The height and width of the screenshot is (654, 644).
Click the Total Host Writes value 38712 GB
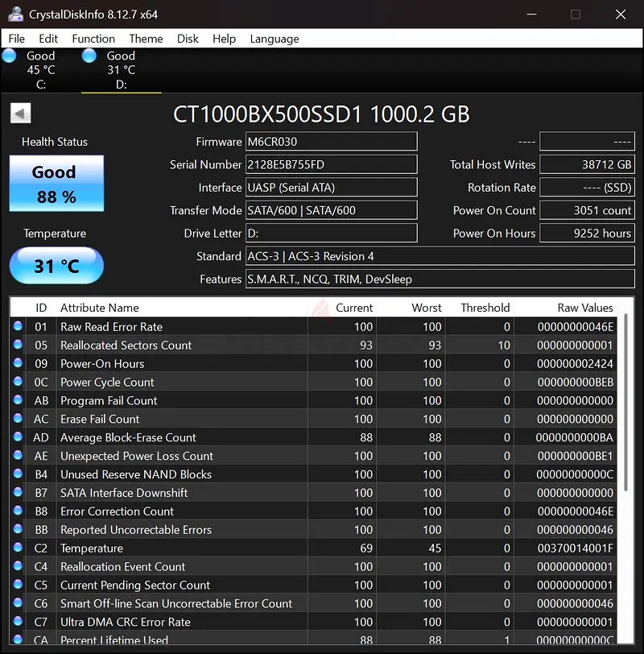pos(588,164)
